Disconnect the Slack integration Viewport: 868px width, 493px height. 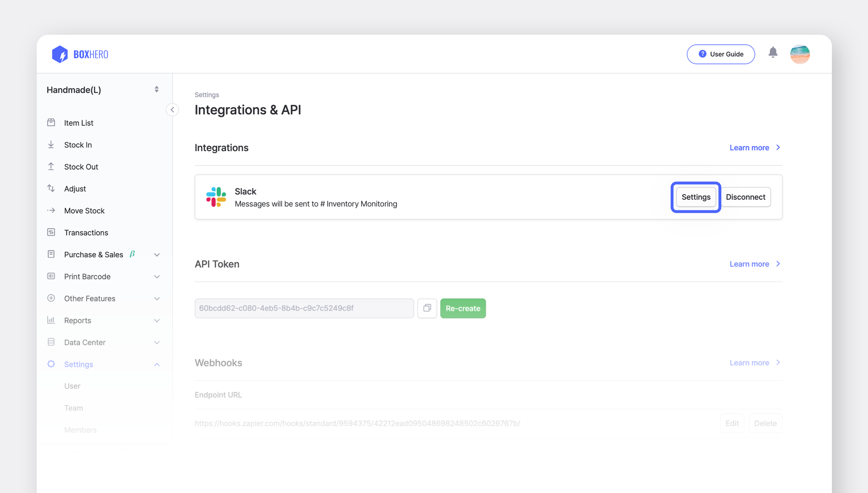click(746, 197)
